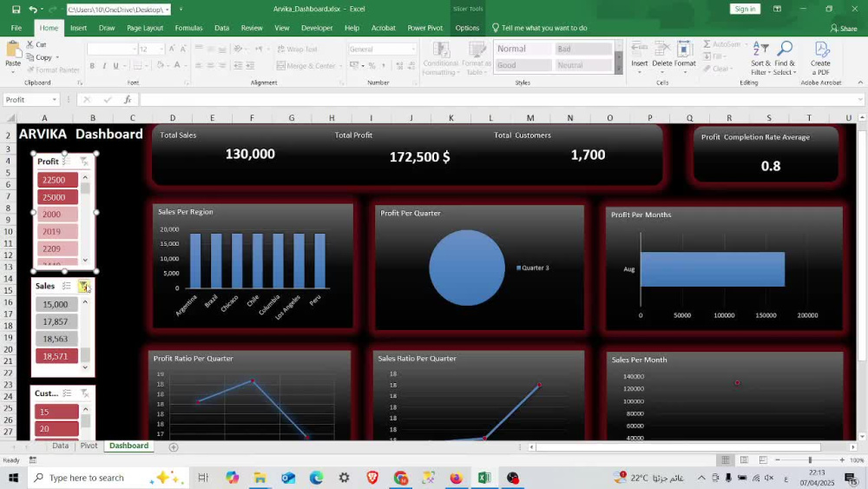Open Excel from the taskbar

[484, 478]
